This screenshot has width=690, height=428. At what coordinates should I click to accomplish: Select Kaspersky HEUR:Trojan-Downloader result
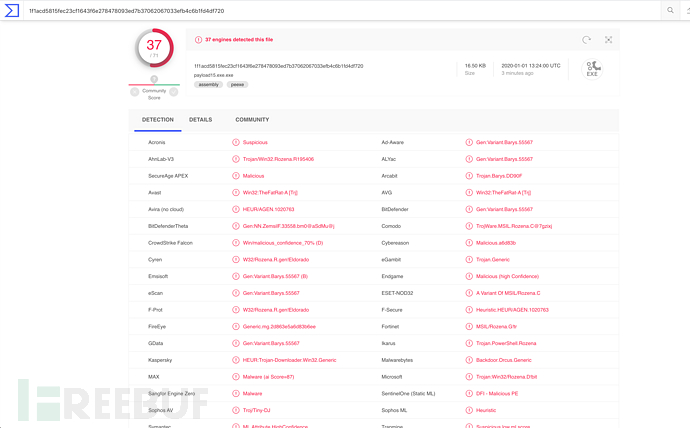coord(290,360)
